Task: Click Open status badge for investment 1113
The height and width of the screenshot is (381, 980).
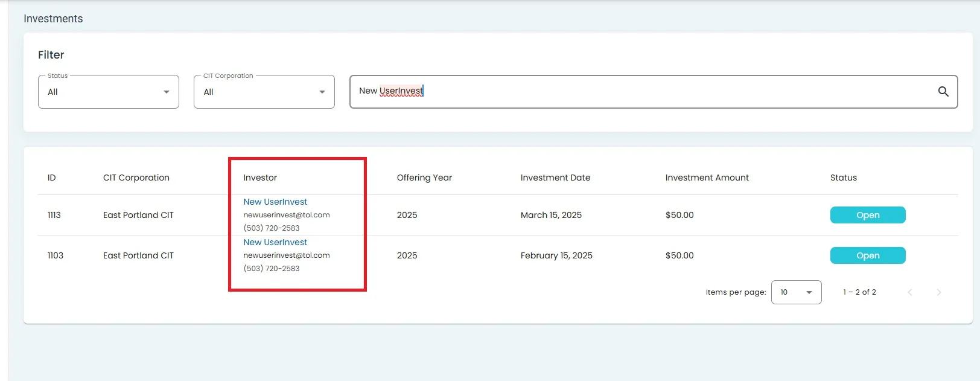Action: click(867, 215)
